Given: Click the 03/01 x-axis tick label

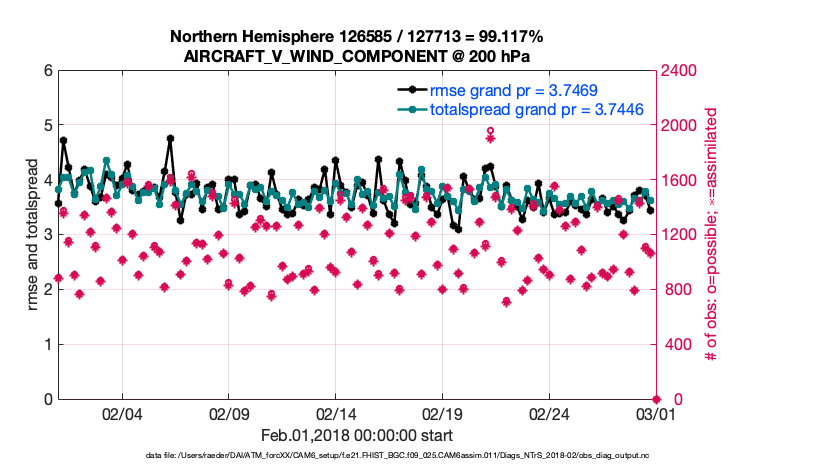Looking at the screenshot, I should pyautogui.click(x=657, y=413).
